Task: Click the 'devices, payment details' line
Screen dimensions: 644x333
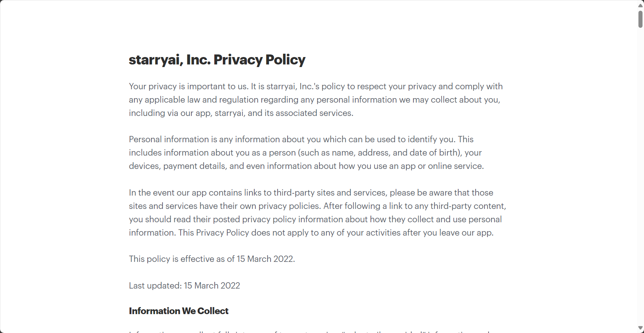Action: 306,166
